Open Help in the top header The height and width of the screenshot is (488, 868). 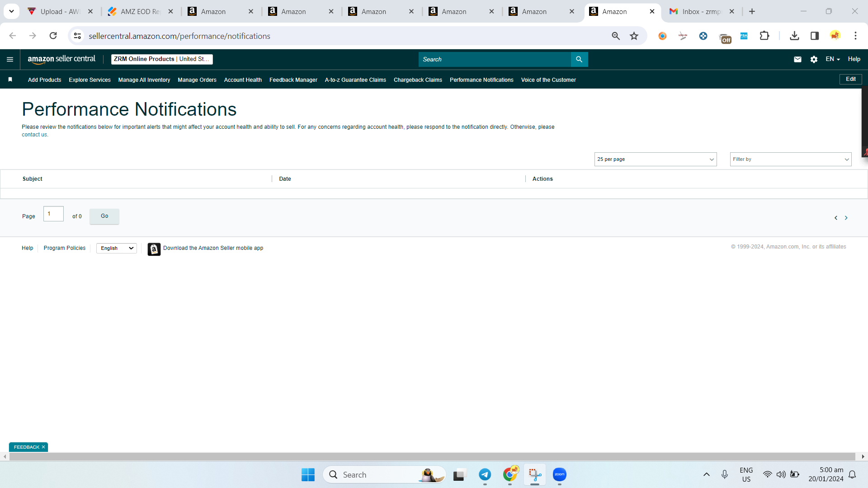(x=854, y=59)
